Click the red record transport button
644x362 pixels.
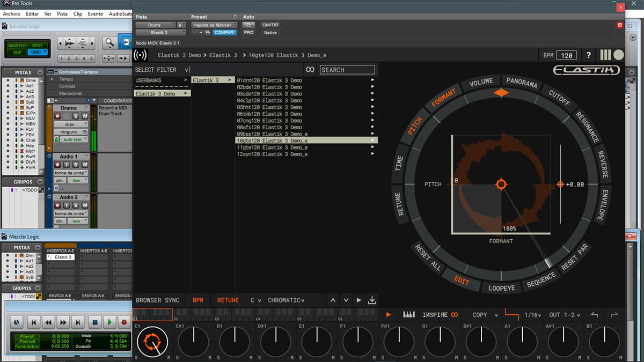[125, 322]
